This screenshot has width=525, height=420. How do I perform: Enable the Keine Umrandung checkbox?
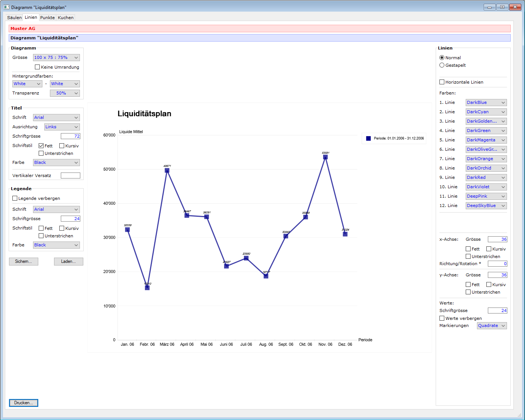pyautogui.click(x=37, y=67)
